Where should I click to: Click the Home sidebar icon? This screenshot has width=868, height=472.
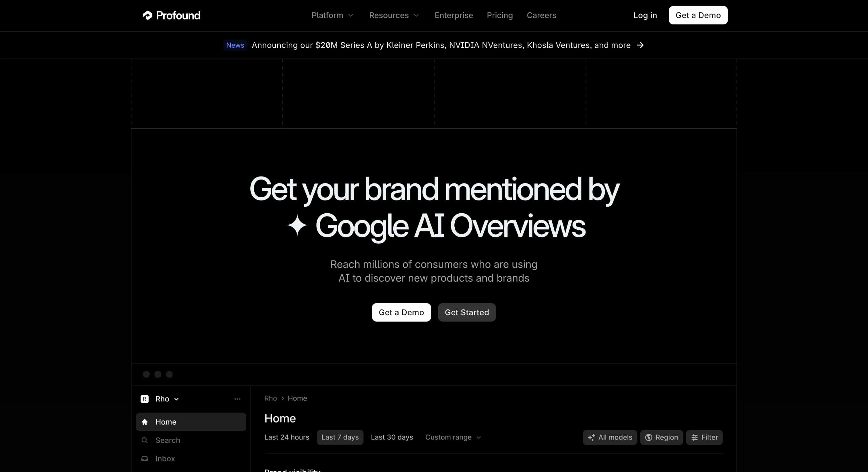click(x=145, y=422)
